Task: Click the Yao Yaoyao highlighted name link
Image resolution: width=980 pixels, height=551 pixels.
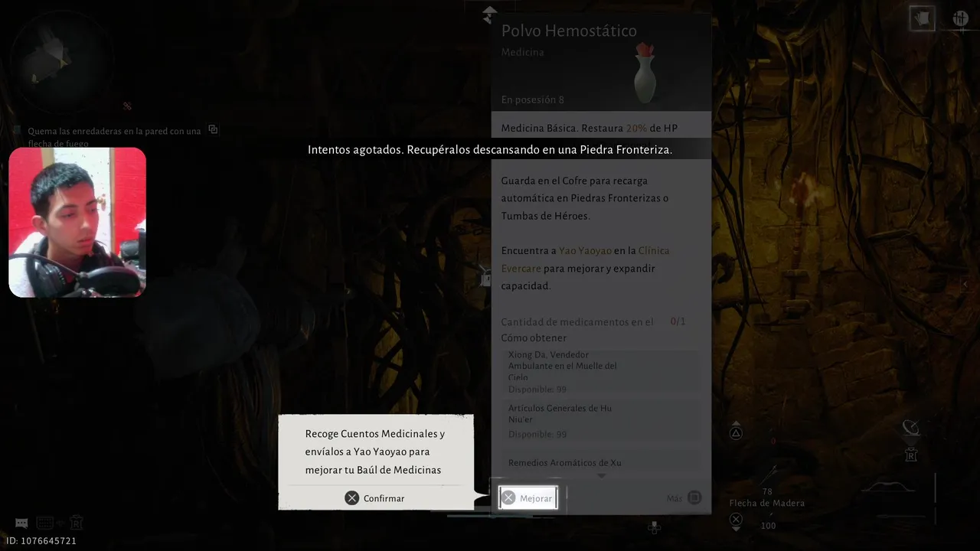Action: (x=585, y=250)
